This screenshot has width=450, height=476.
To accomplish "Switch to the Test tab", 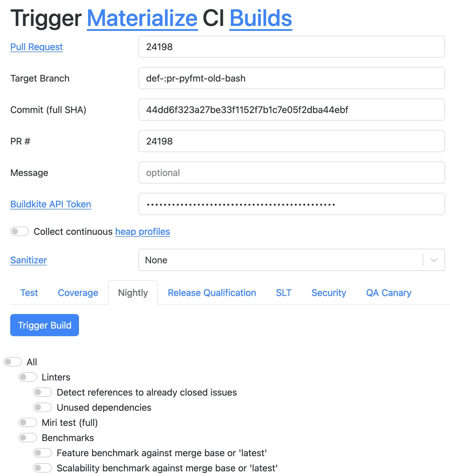I will click(29, 293).
